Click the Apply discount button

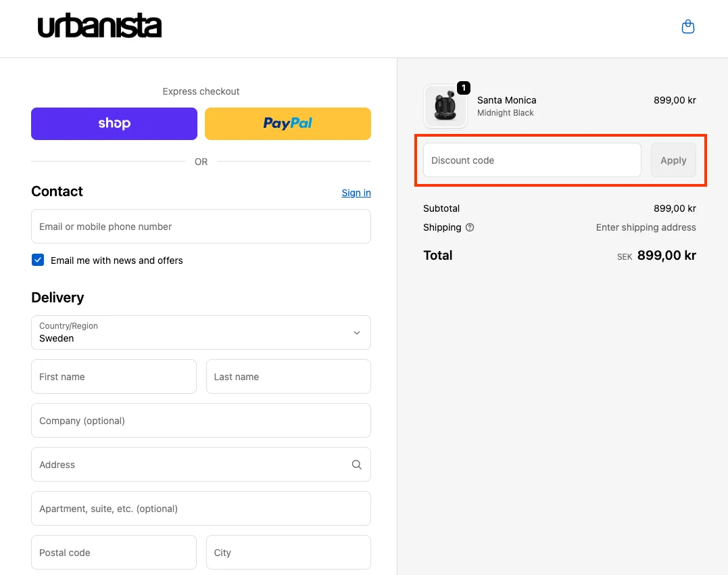673,160
